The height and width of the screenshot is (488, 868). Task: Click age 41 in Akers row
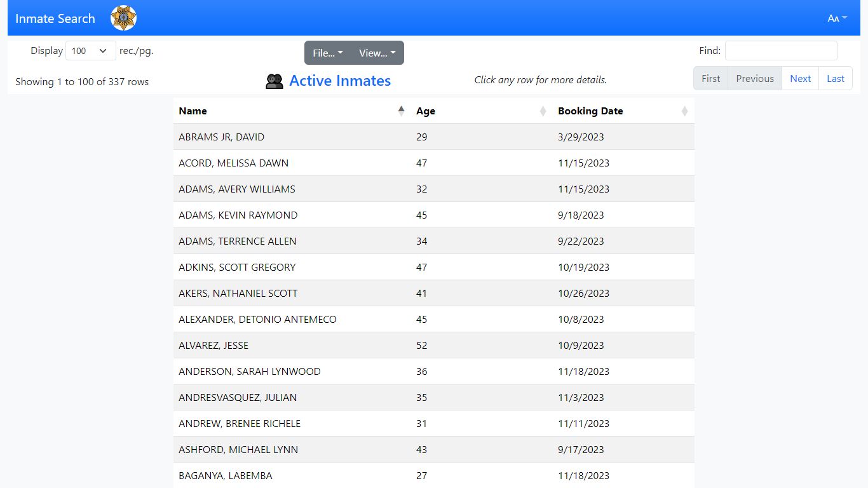pos(422,293)
